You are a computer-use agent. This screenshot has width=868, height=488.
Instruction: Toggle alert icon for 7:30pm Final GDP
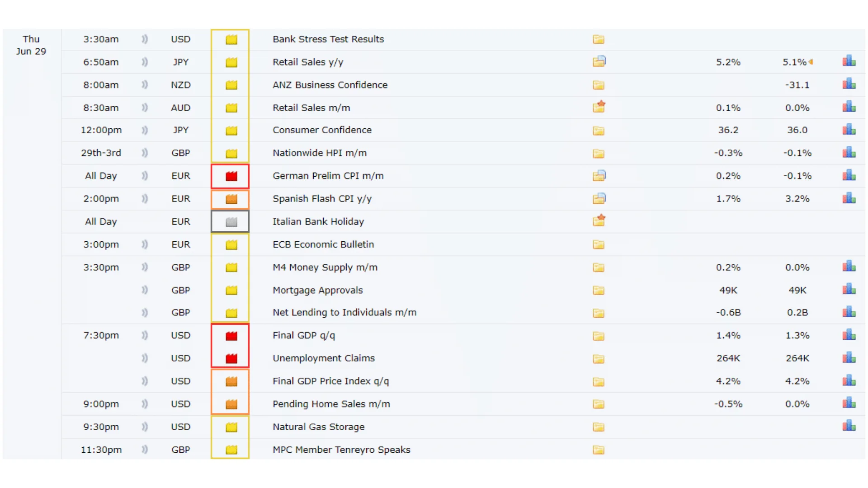tap(145, 335)
